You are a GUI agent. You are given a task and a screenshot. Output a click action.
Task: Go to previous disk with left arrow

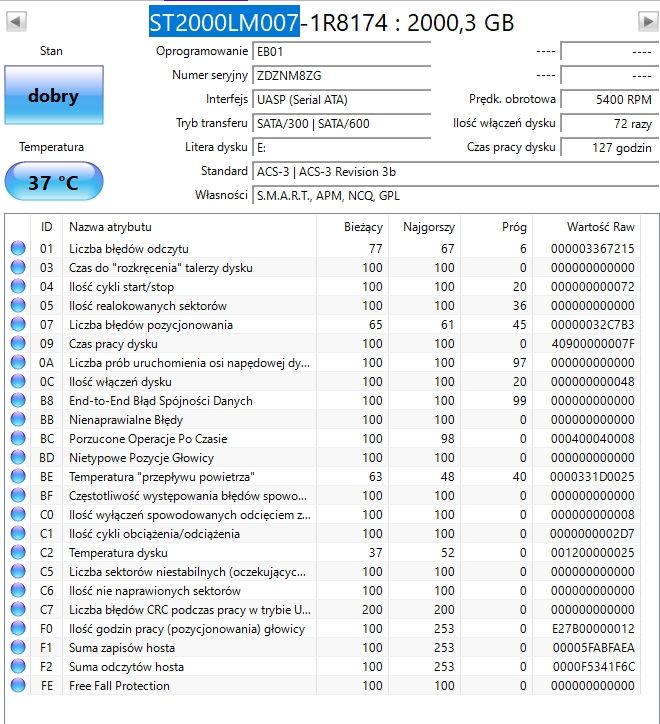click(x=16, y=21)
